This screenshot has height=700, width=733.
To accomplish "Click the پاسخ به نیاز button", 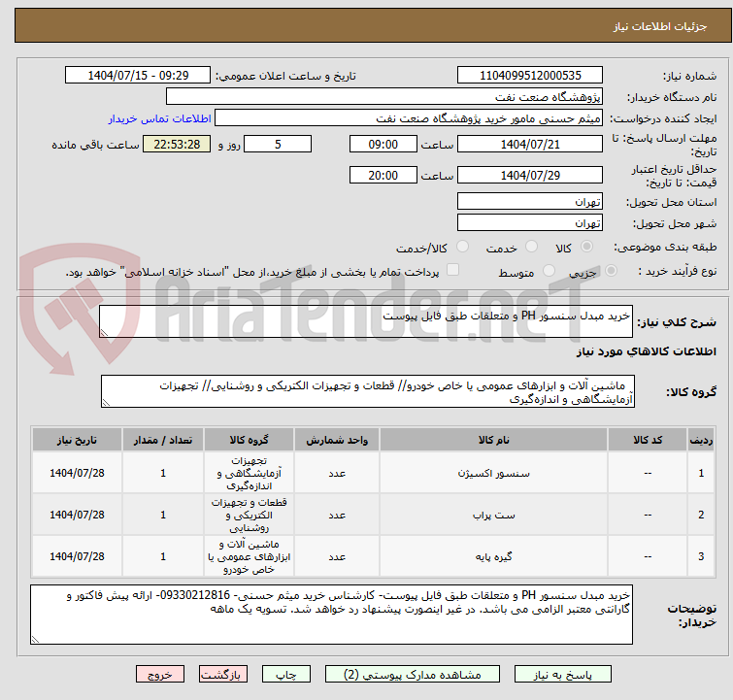I will tap(563, 675).
